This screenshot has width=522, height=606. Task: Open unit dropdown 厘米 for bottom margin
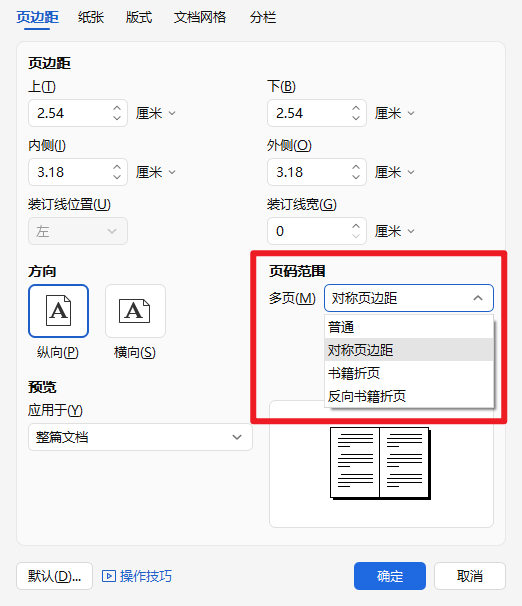pos(394,113)
